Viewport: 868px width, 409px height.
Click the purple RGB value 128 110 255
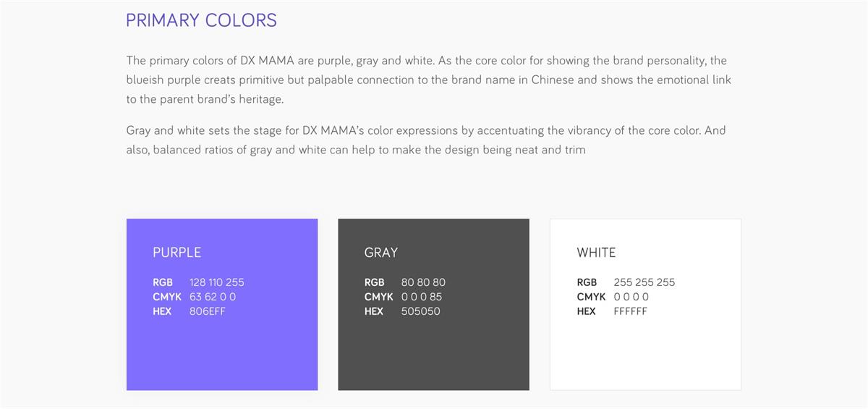[216, 282]
